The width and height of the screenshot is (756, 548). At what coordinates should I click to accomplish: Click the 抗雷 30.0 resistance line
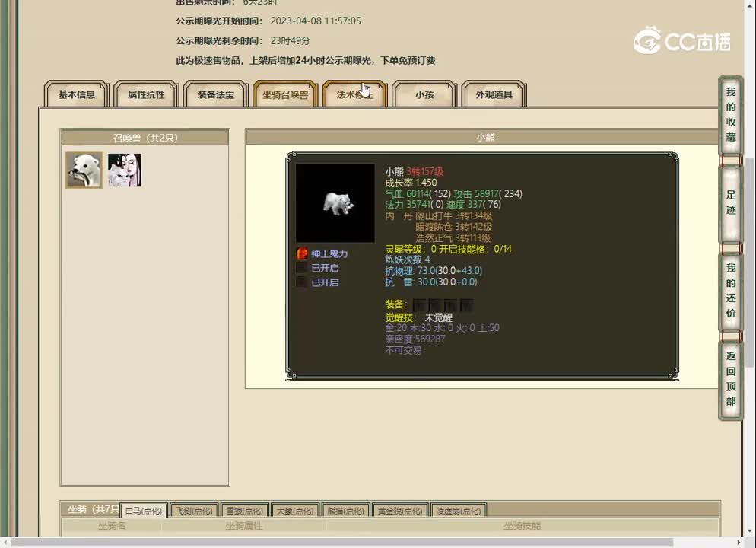coord(431,282)
